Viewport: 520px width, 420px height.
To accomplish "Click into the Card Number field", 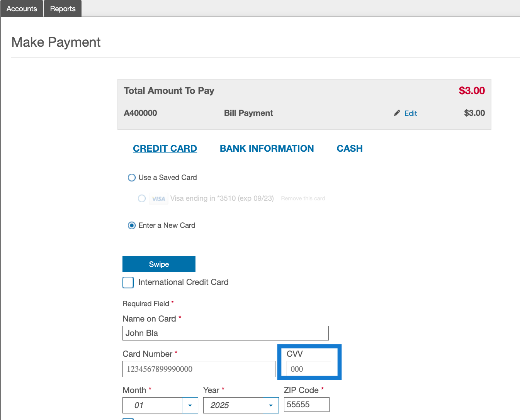I will 199,369.
